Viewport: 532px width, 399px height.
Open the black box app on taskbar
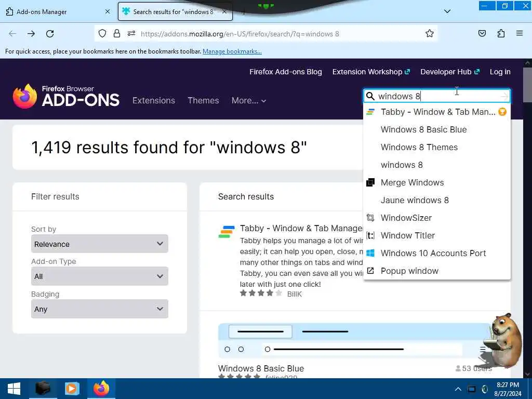tap(43, 389)
